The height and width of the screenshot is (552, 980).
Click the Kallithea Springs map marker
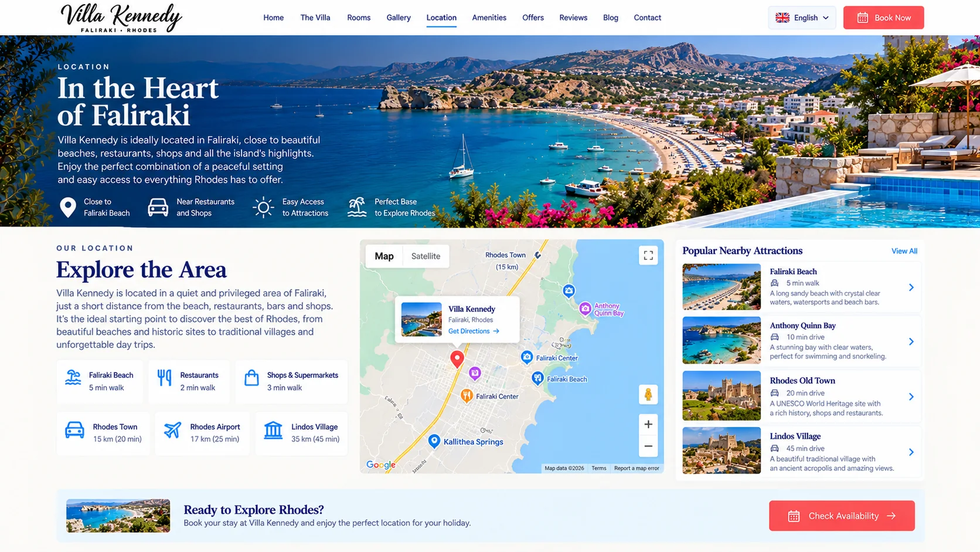click(x=434, y=441)
